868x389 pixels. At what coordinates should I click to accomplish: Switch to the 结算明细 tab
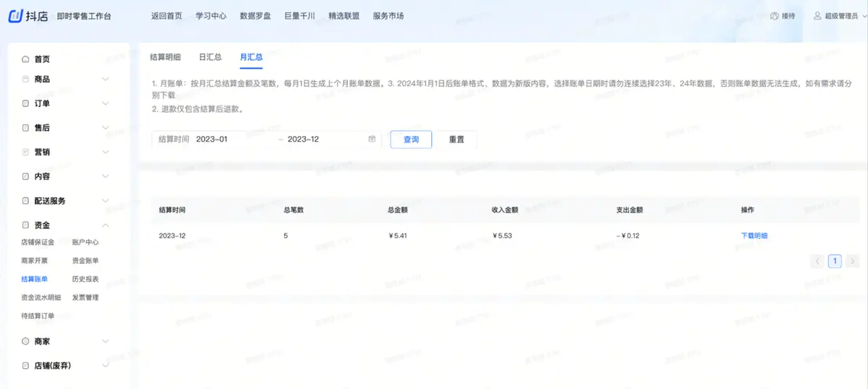click(165, 56)
